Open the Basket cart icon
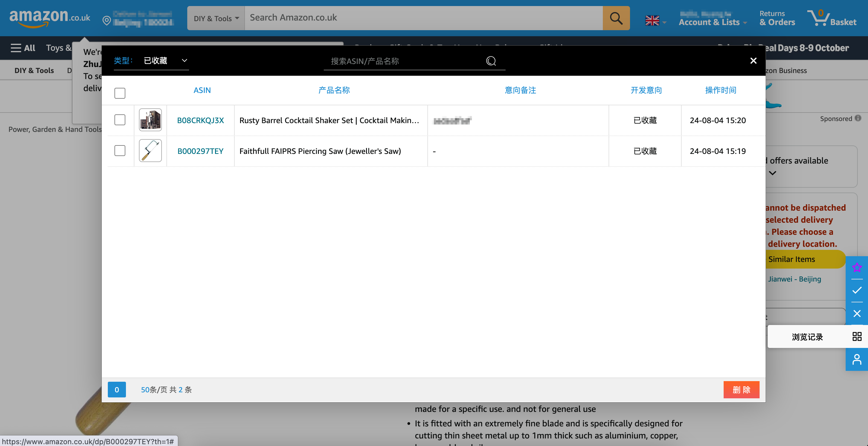This screenshot has width=868, height=446. [831, 18]
